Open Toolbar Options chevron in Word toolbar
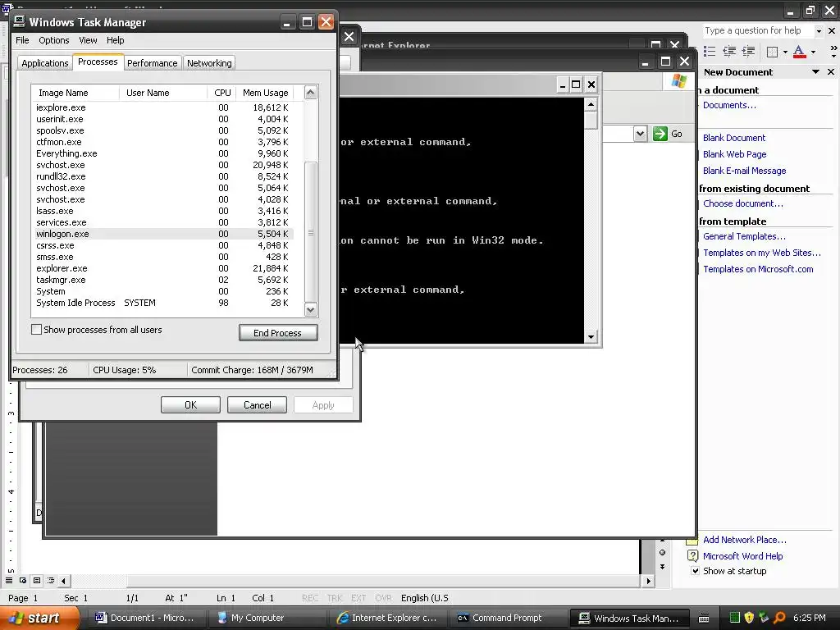 tap(833, 52)
